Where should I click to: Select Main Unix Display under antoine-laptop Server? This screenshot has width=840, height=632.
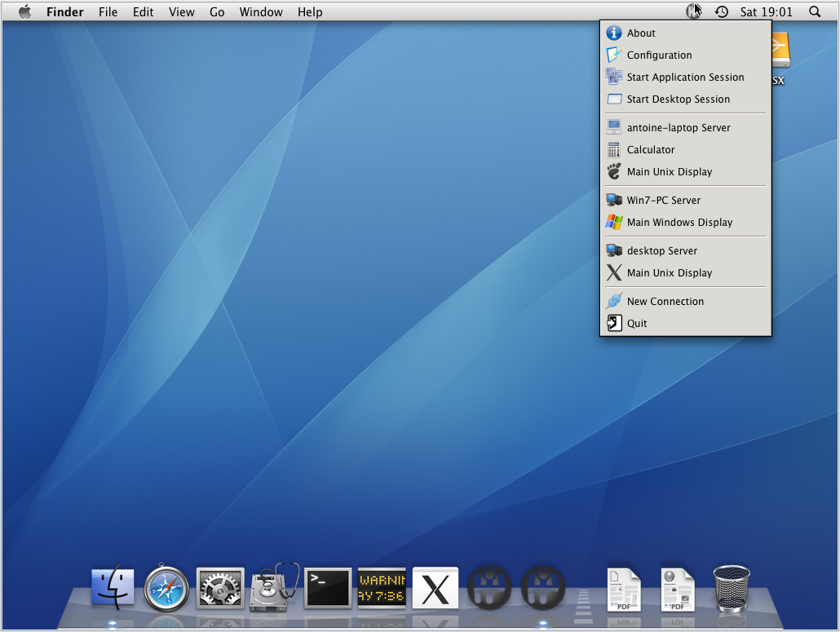686,171
